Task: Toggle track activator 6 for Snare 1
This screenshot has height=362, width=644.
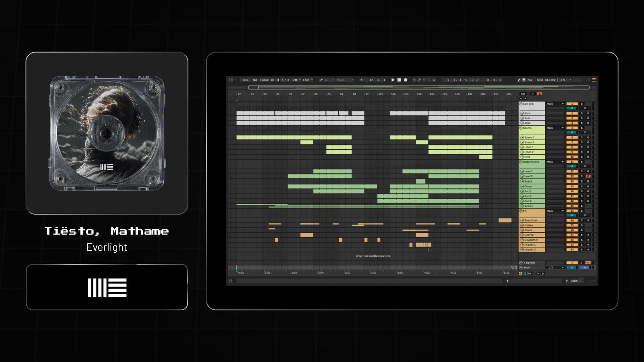Action: pyautogui.click(x=572, y=137)
